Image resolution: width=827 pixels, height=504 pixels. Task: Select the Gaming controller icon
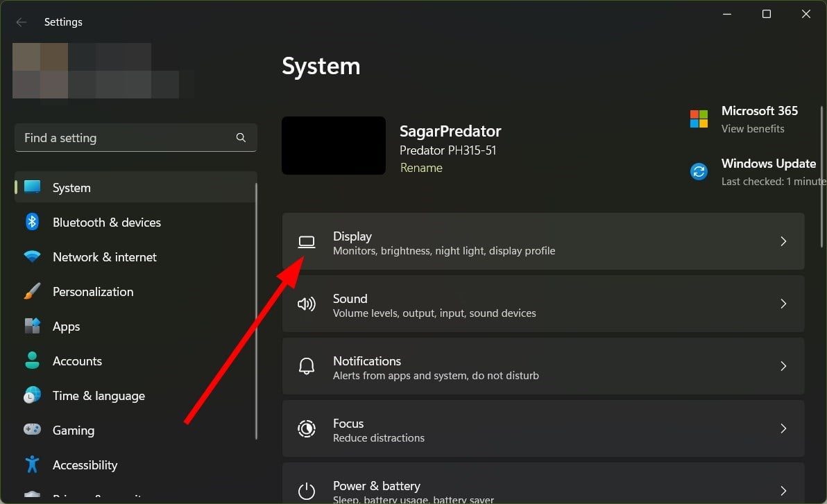(x=32, y=430)
